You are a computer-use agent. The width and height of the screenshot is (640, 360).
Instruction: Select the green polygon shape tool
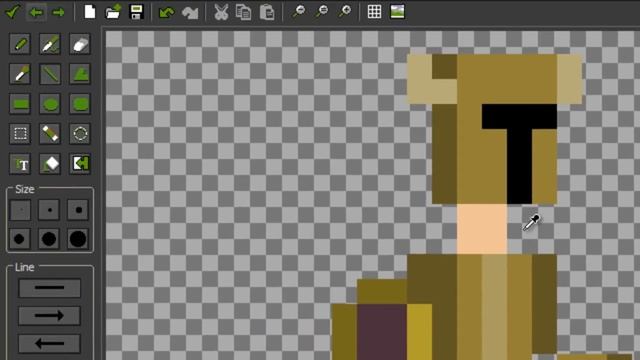pyautogui.click(x=80, y=74)
